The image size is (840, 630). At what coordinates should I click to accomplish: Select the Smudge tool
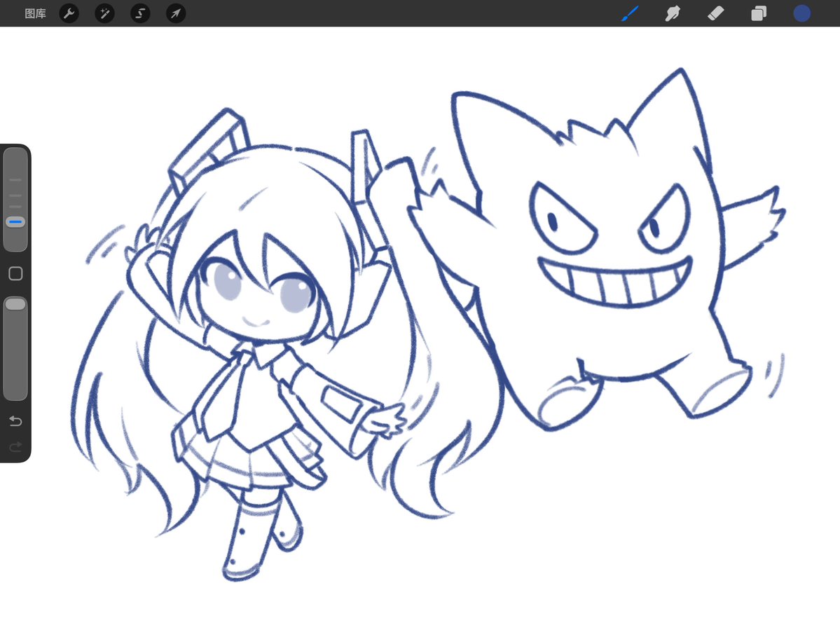[673, 13]
